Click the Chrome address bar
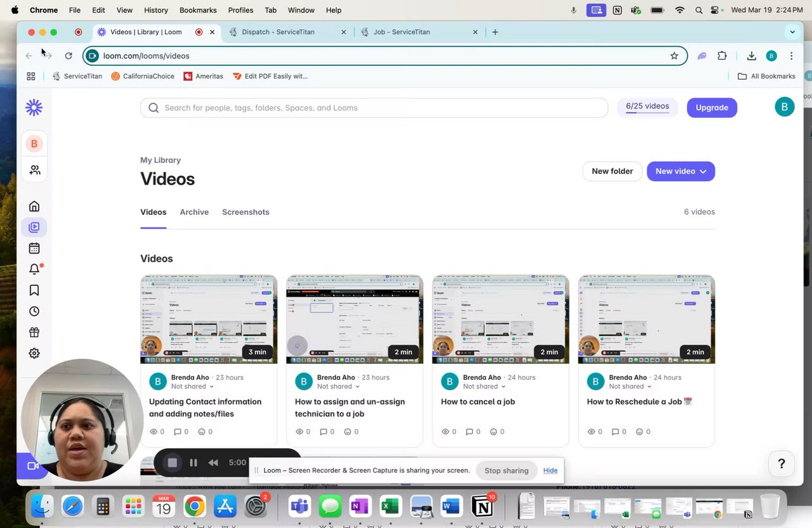 click(x=384, y=56)
